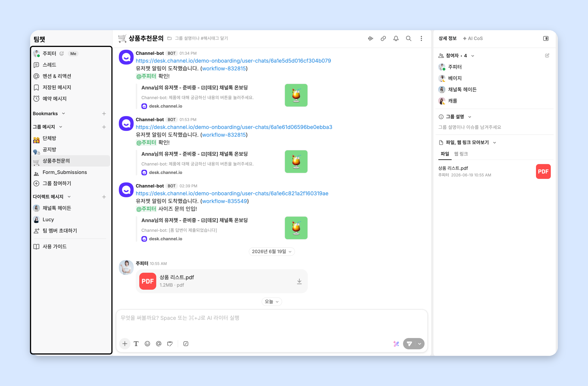The image size is (588, 386).
Task: Start a voice call with the waveform icon
Action: coord(370,39)
